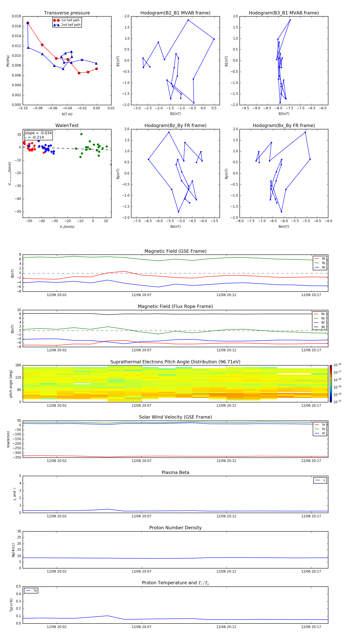Click the Tp(10^6K) axis label
This screenshot has height=644, width=351.
click(x=11, y=605)
